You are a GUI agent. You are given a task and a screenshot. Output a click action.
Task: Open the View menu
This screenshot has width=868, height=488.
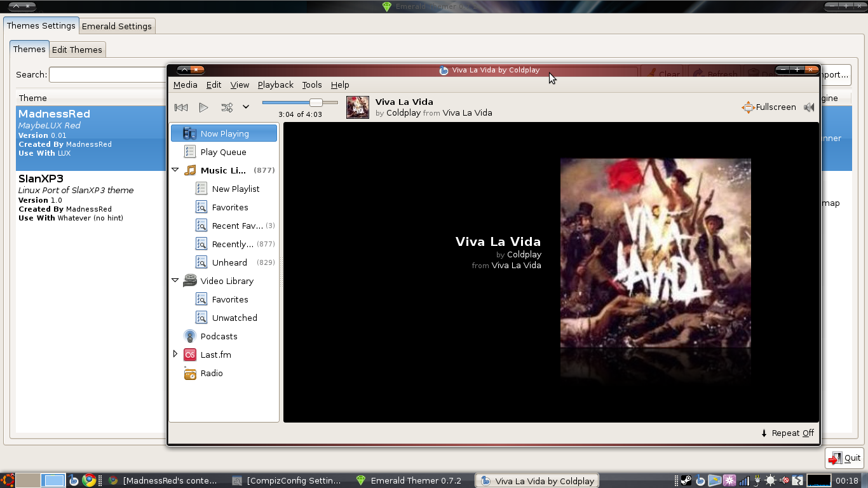pyautogui.click(x=240, y=85)
